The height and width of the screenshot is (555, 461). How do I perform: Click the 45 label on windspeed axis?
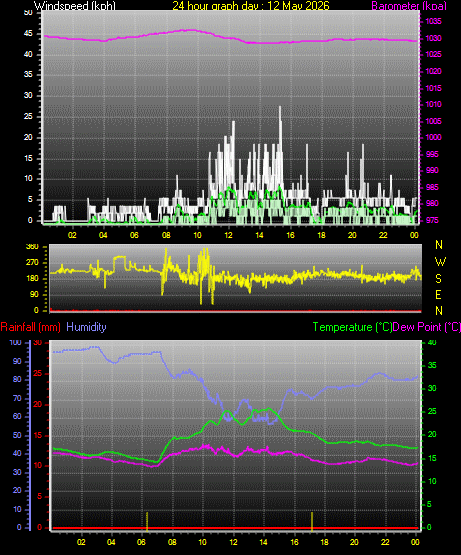[28, 34]
